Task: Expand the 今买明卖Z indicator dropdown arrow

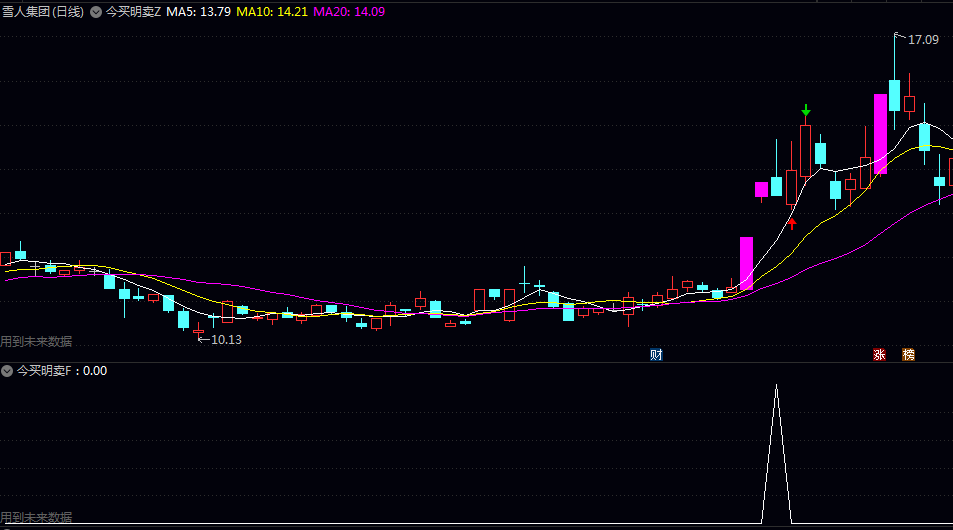Action: (96, 12)
